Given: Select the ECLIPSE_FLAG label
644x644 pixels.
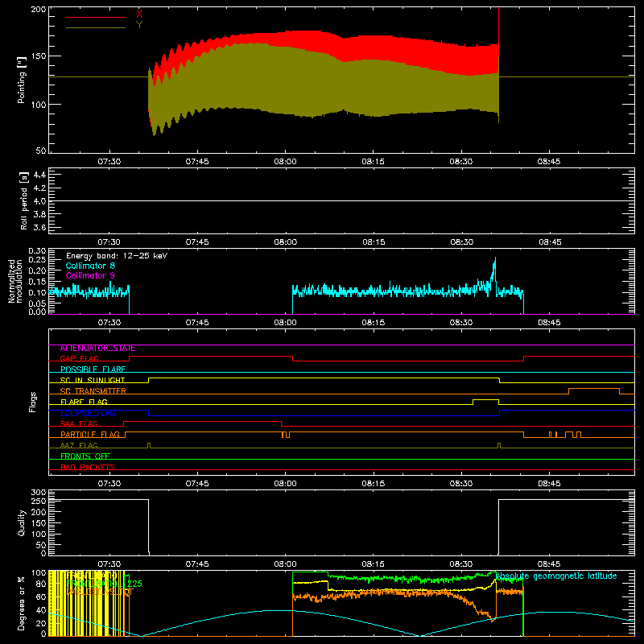Looking at the screenshot, I should point(88,413).
